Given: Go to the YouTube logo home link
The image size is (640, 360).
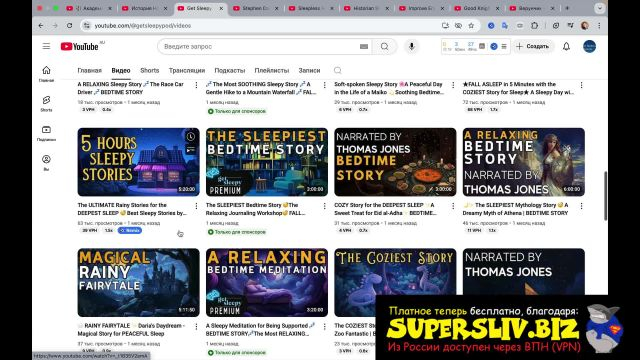Looking at the screenshot, I should (80, 47).
